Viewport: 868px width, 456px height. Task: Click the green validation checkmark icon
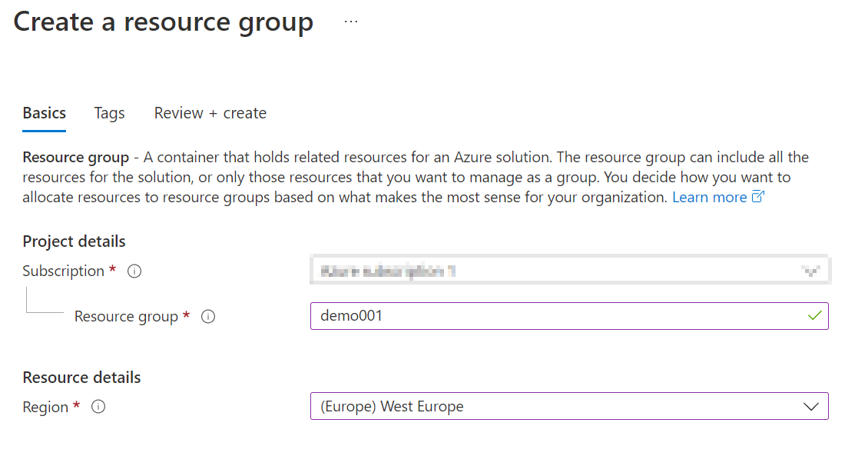pos(815,315)
